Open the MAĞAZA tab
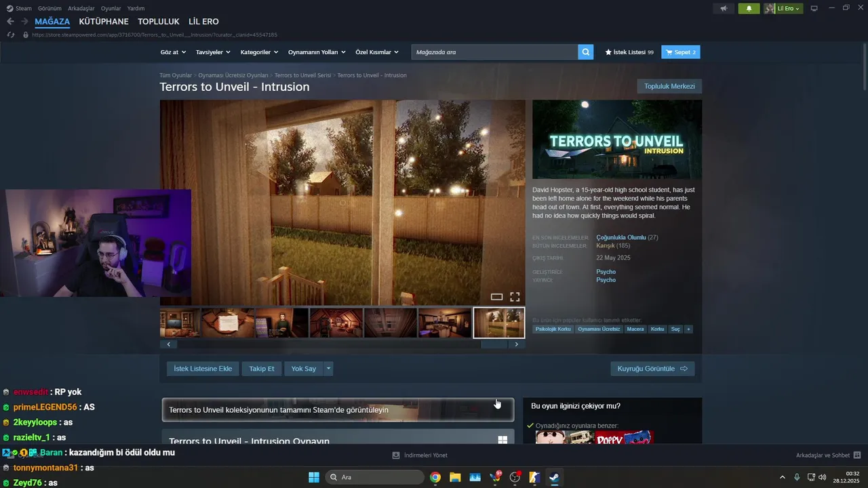868x488 pixels. click(x=52, y=22)
